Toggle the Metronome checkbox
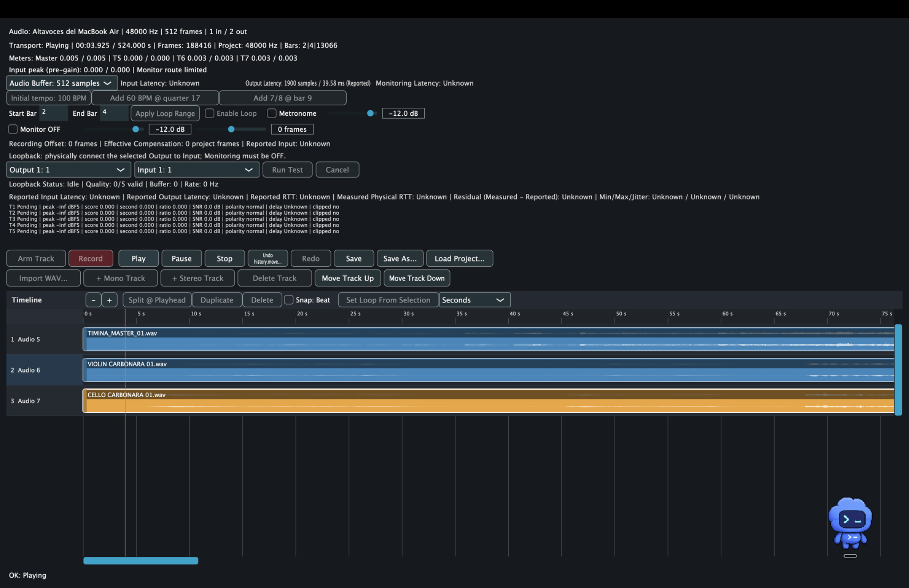Image resolution: width=909 pixels, height=588 pixels. pyautogui.click(x=272, y=113)
